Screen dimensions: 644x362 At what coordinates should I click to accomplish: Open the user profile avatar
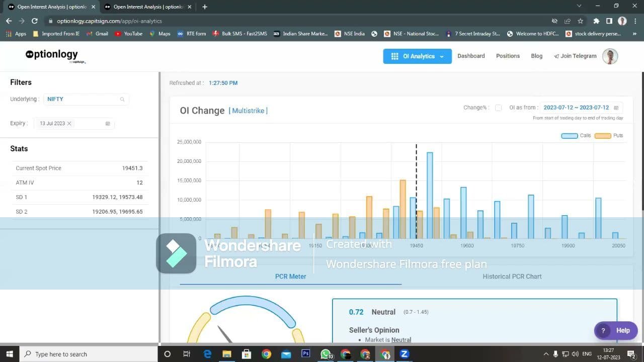(x=610, y=56)
